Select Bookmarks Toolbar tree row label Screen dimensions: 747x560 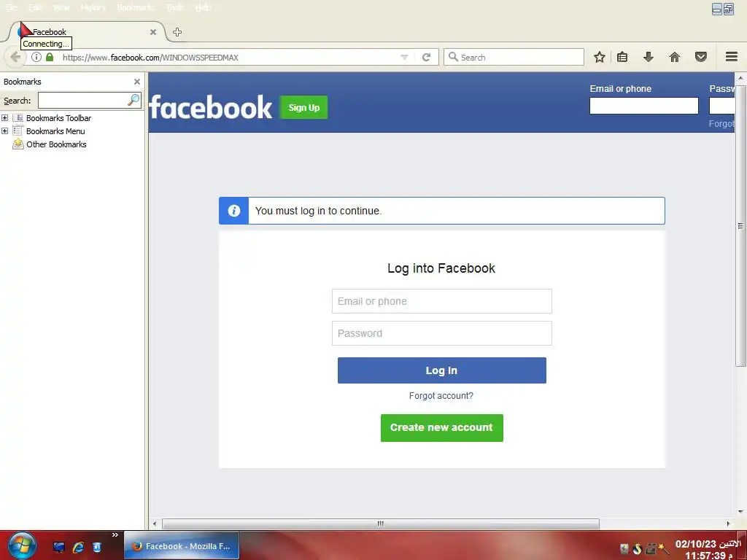58,118
